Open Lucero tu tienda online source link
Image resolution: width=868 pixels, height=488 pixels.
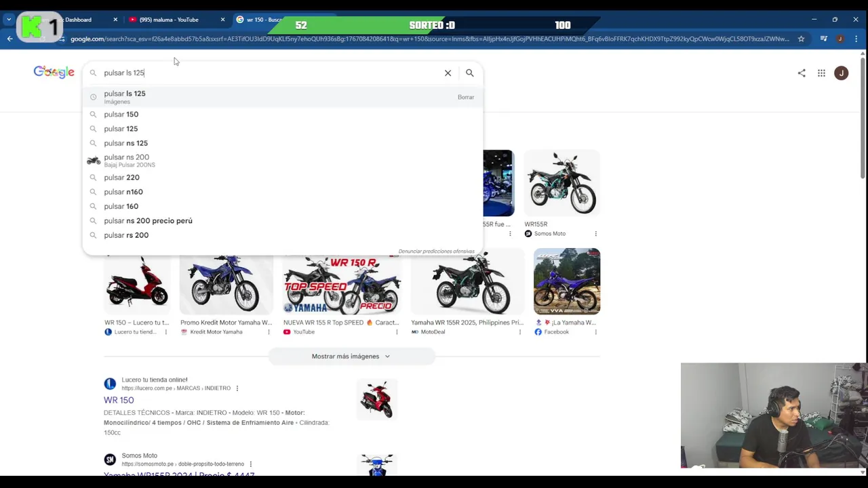(154, 380)
